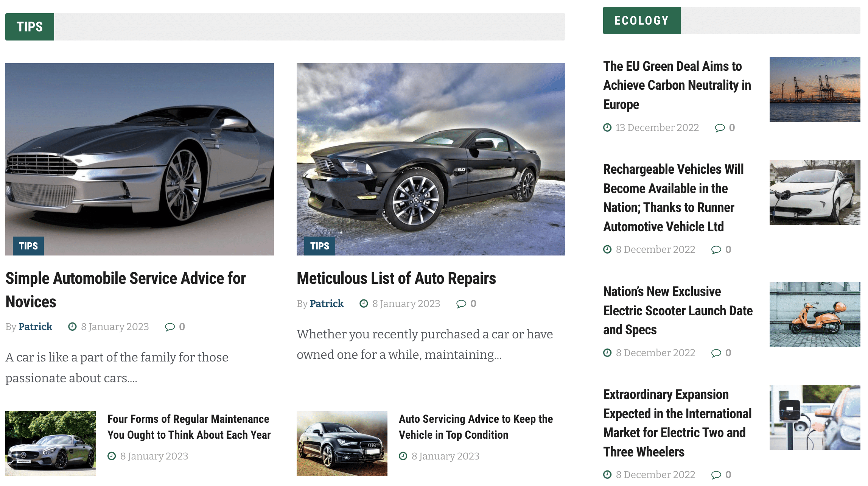
Task: Click clock icon next to 13 December 2022
Action: (x=607, y=128)
